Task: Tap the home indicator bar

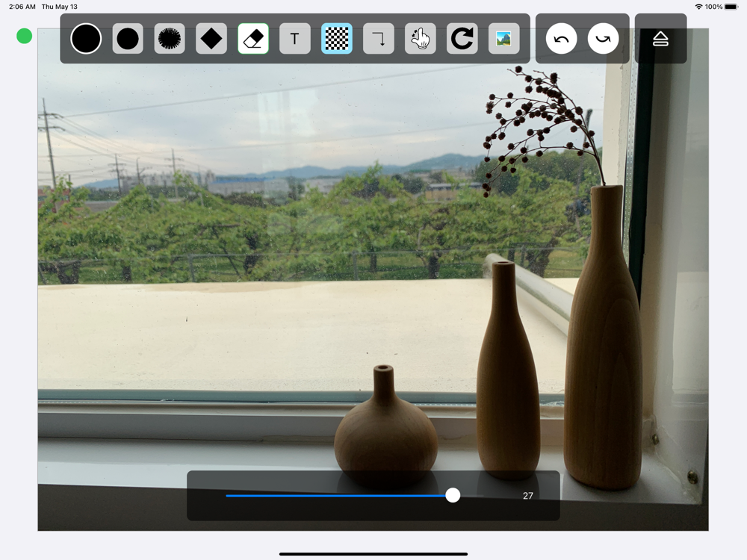Action: pyautogui.click(x=373, y=554)
